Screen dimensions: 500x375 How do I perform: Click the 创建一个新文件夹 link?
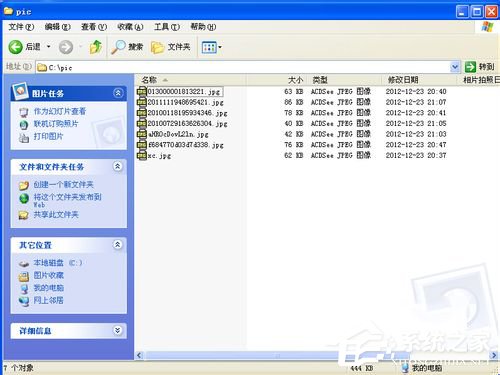[x=63, y=184]
